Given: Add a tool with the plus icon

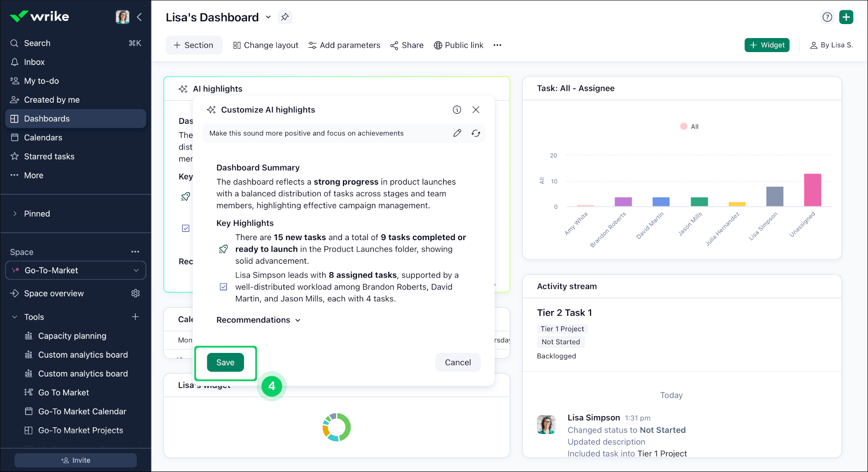Looking at the screenshot, I should pyautogui.click(x=135, y=317).
